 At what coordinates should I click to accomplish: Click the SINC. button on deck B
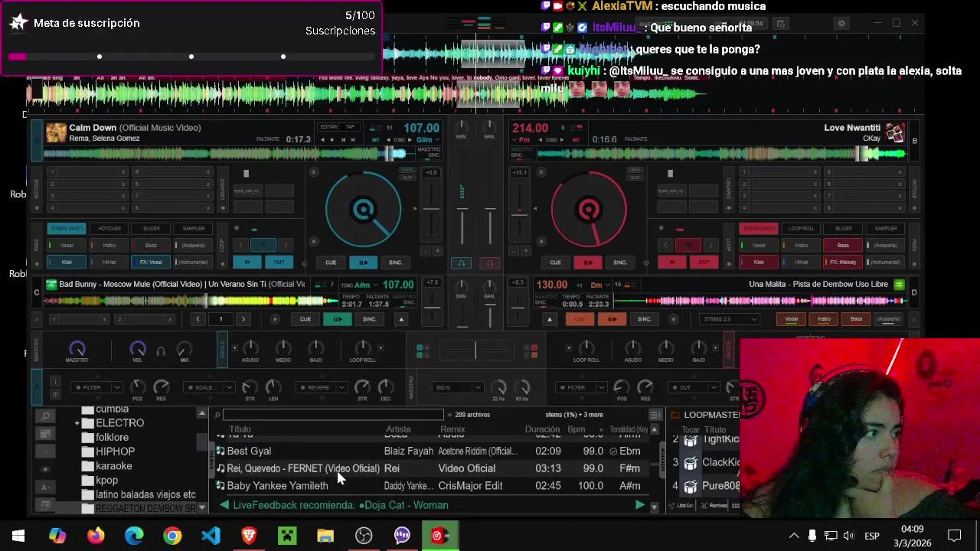pos(620,262)
